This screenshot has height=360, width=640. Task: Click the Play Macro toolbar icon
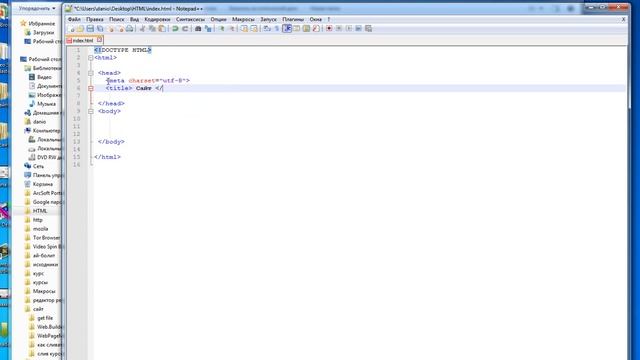pyautogui.click(x=349, y=29)
